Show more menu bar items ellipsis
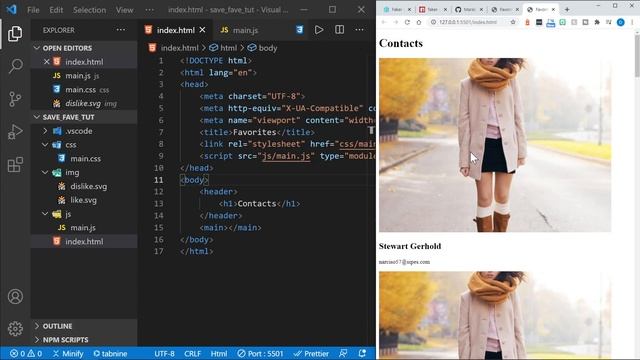Viewport: 640px width, 360px height. (150, 10)
